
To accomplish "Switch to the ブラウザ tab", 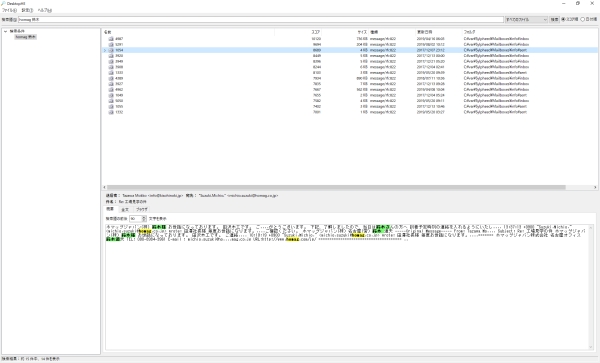I will point(142,210).
